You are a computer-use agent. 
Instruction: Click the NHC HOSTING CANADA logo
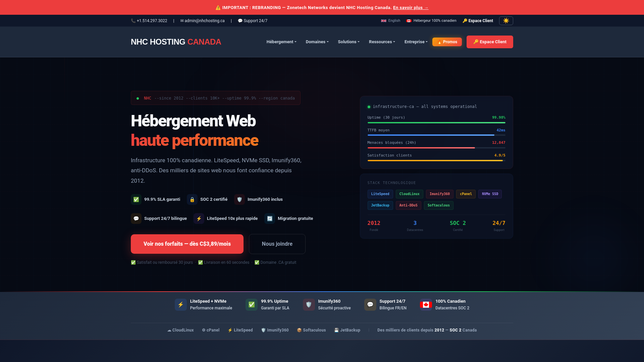click(176, 42)
